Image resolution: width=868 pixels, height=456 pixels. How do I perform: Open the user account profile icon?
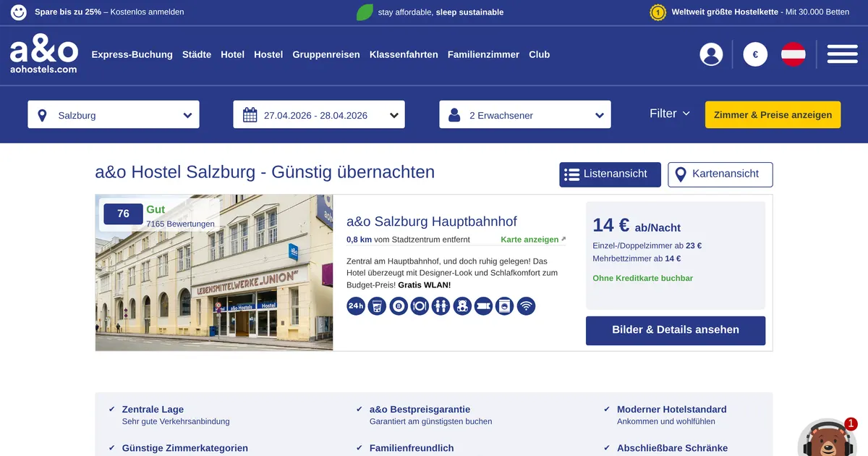(x=712, y=54)
